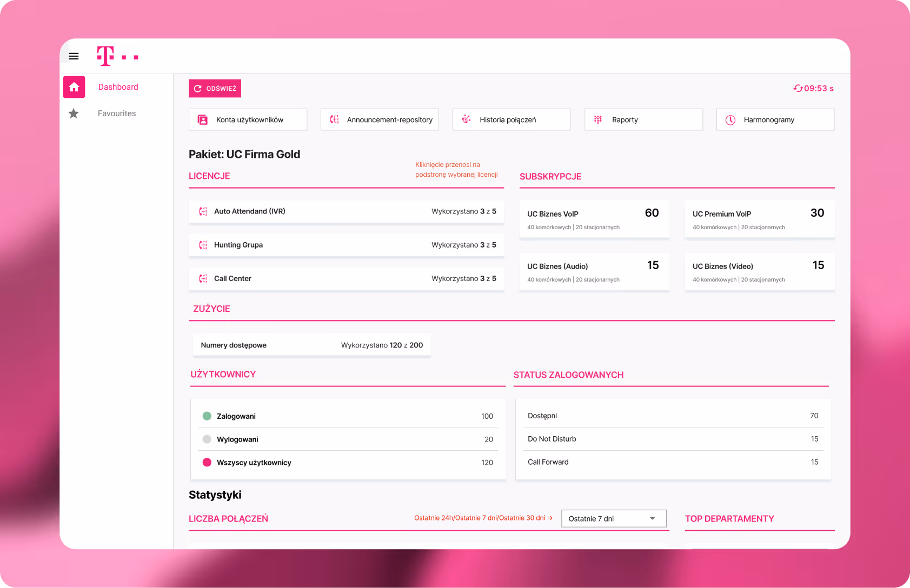Open Announcement-repository shortcut

click(x=380, y=119)
